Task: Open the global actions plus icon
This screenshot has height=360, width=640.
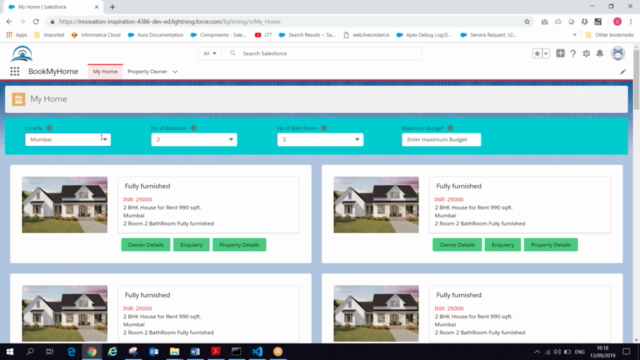Action: 560,53
